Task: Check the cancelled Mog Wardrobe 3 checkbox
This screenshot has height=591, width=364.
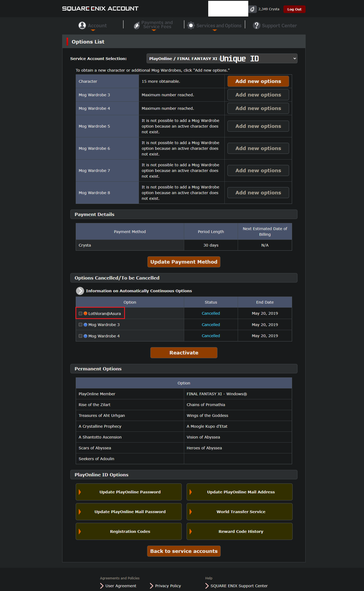Action: click(80, 325)
